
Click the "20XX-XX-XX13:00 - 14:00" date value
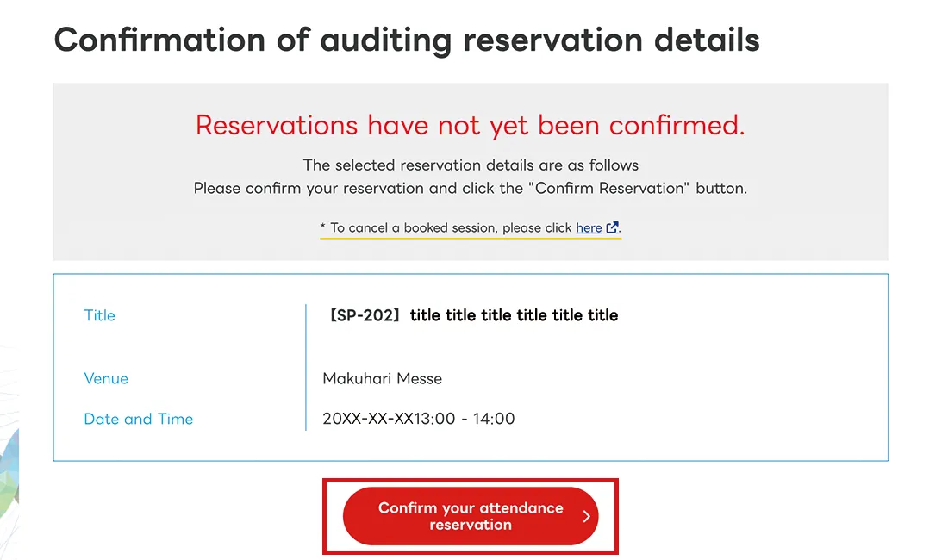click(418, 419)
